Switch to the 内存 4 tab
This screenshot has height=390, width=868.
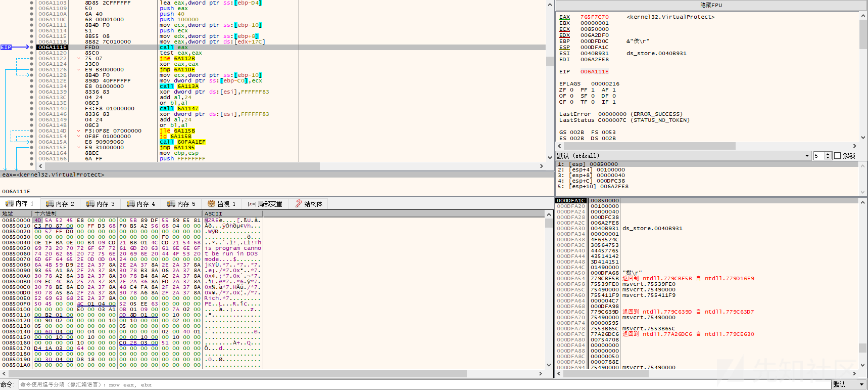click(x=141, y=204)
